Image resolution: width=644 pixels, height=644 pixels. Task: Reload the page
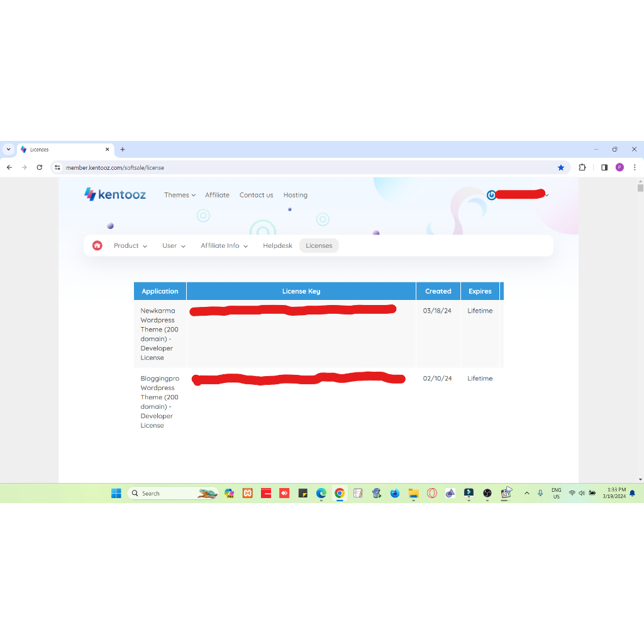(40, 167)
